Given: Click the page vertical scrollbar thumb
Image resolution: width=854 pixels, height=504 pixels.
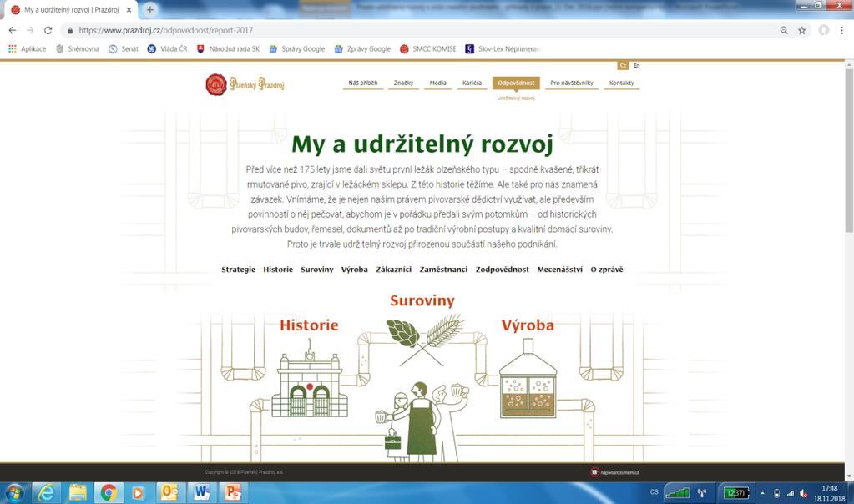Looking at the screenshot, I should click(849, 149).
